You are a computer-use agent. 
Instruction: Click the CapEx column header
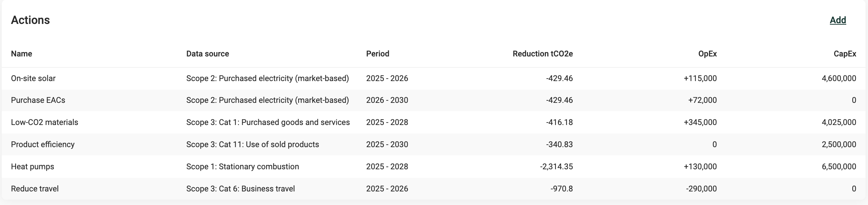pos(844,54)
